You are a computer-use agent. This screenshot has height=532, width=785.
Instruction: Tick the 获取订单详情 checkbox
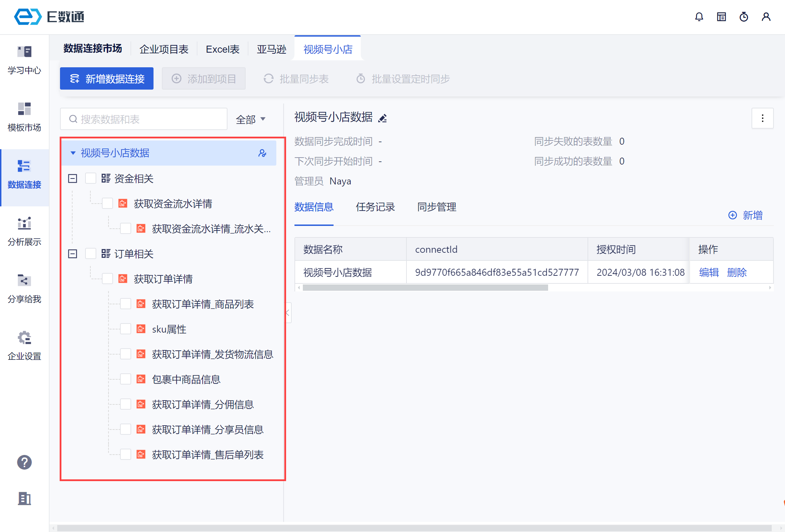click(x=107, y=279)
